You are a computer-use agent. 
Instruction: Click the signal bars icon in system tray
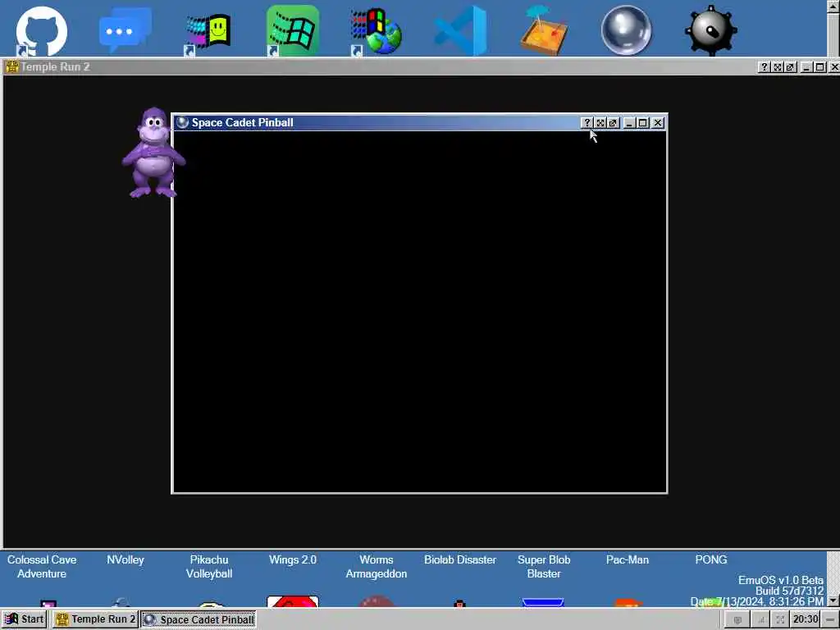click(x=760, y=620)
